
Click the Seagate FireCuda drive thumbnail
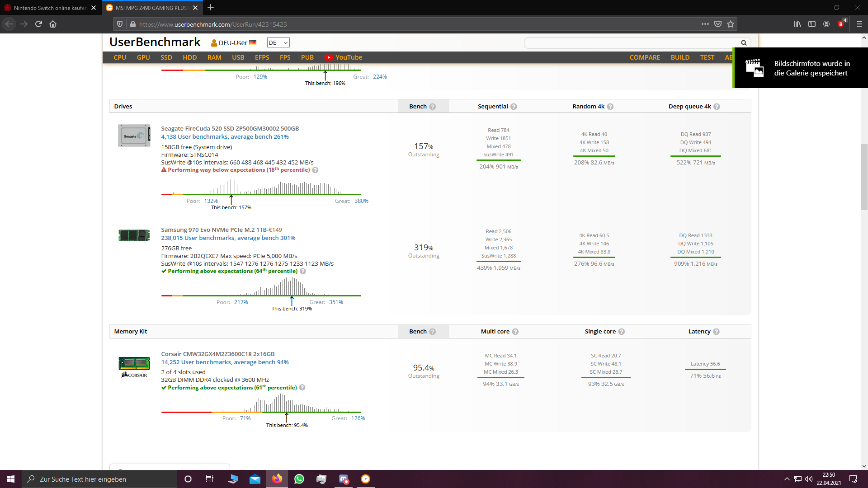point(134,136)
